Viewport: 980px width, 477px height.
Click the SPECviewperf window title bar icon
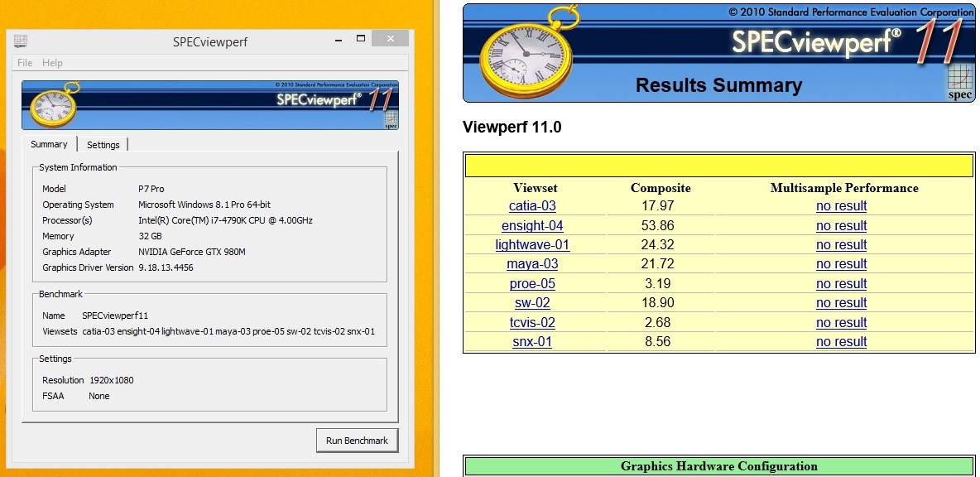21,41
